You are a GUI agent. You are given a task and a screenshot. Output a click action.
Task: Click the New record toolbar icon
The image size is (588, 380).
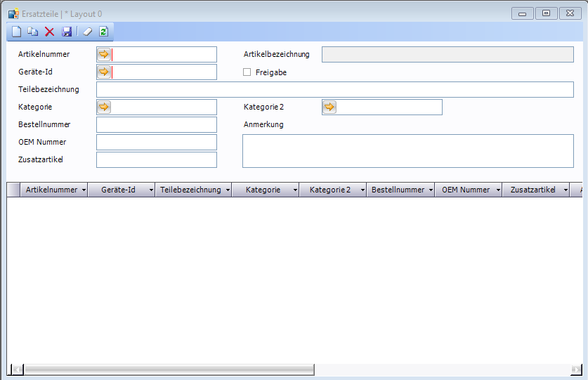(x=16, y=32)
